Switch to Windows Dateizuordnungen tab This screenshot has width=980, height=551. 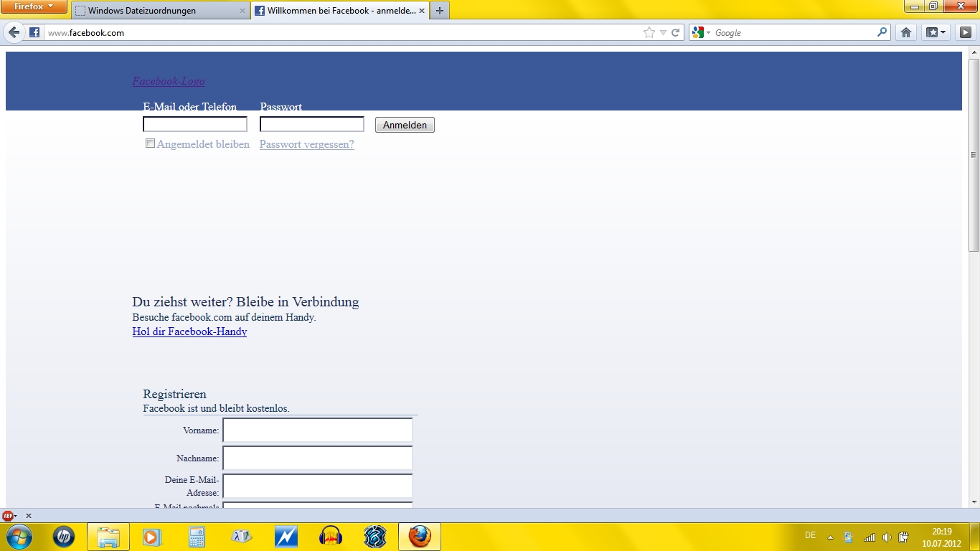click(160, 11)
